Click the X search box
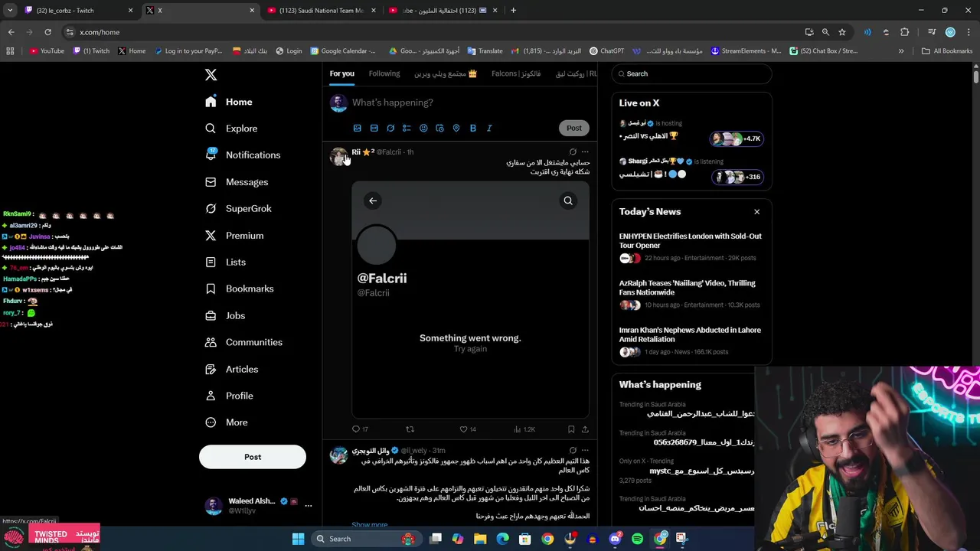The image size is (980, 551). 692,73
